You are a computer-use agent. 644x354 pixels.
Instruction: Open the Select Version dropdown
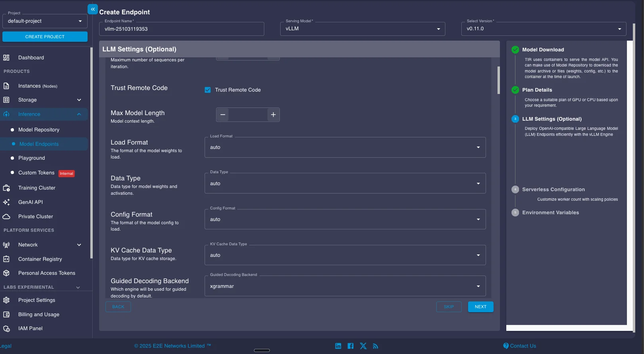click(x=543, y=29)
